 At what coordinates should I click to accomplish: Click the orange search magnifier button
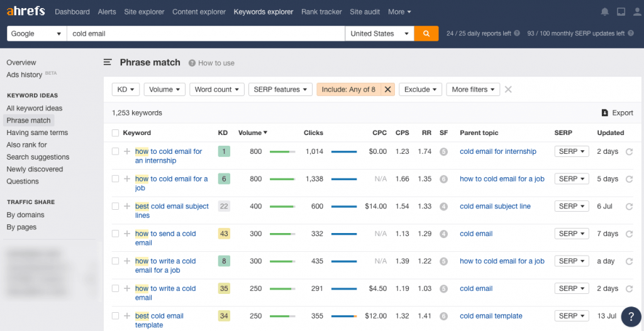point(426,33)
